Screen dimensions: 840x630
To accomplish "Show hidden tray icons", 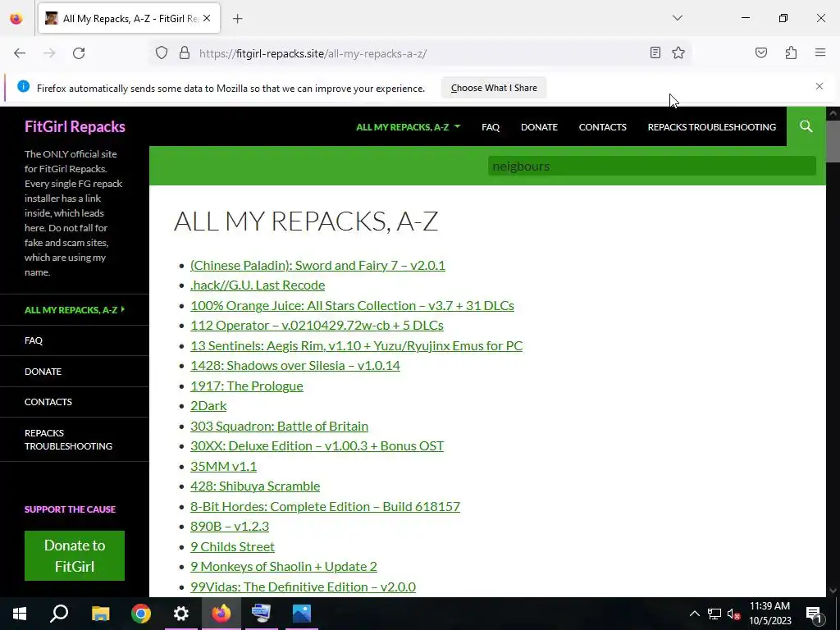I will click(x=694, y=614).
